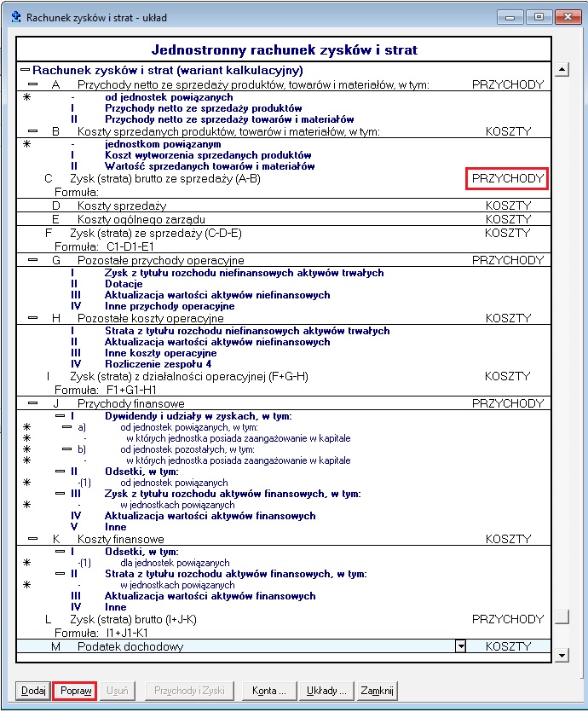Collapse Dywidendy i udziały w zyskach item
The height and width of the screenshot is (712, 588).
61,415
